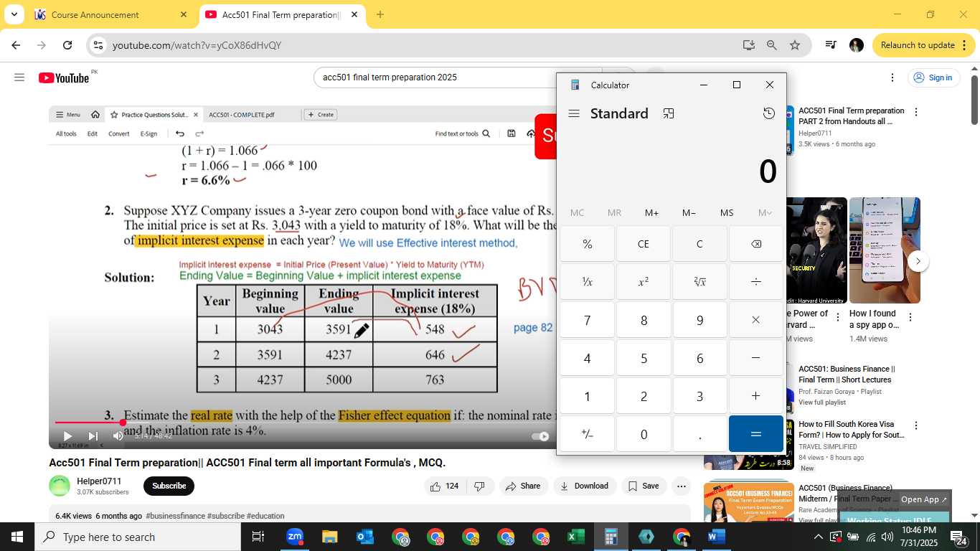This screenshot has width=980, height=551.
Task: Open the tab search dropdown arrow
Action: (x=14, y=14)
